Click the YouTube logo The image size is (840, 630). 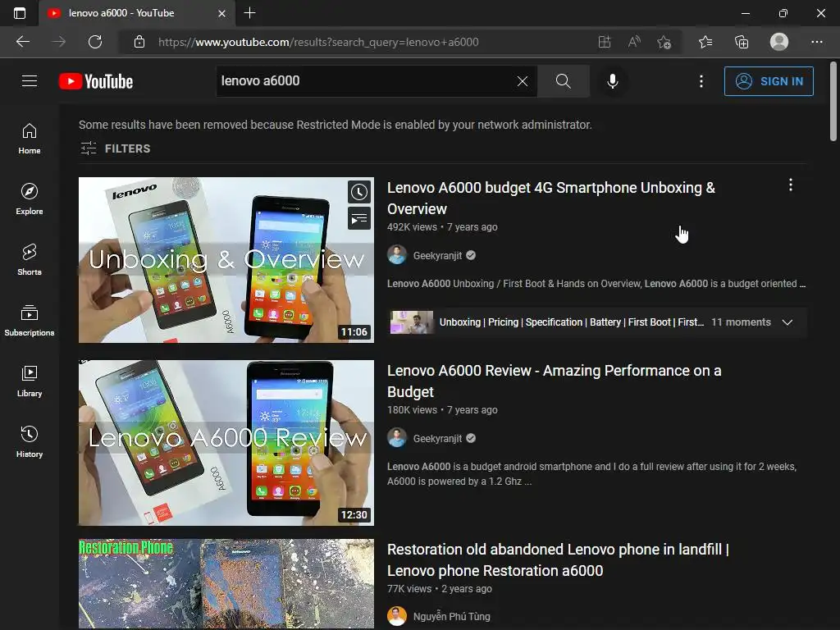pyautogui.click(x=96, y=81)
